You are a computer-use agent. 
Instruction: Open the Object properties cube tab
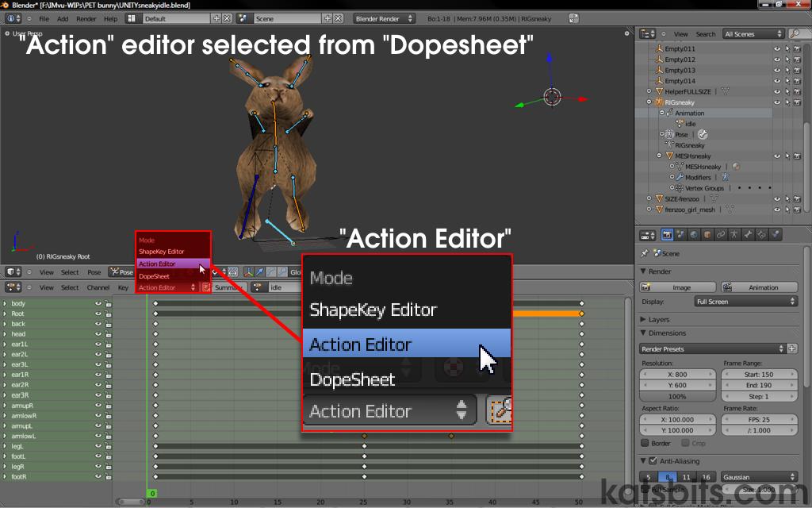click(707, 235)
